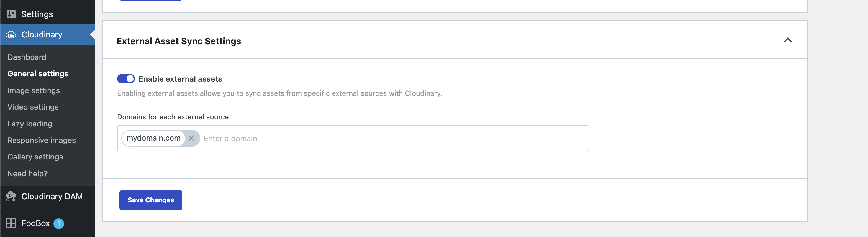Viewport: 868px width, 237px height.
Task: Click the Cloudinary cloud icon
Action: tap(11, 35)
